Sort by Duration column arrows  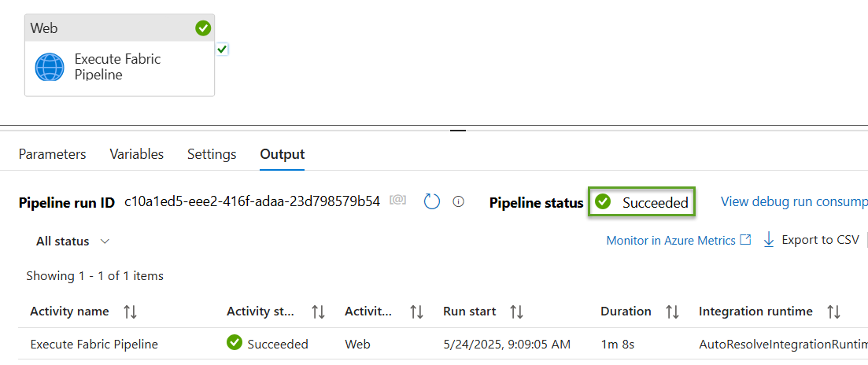click(672, 312)
